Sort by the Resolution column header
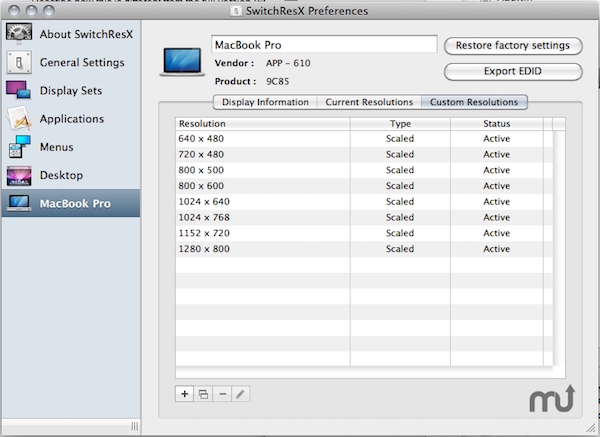 click(x=262, y=124)
